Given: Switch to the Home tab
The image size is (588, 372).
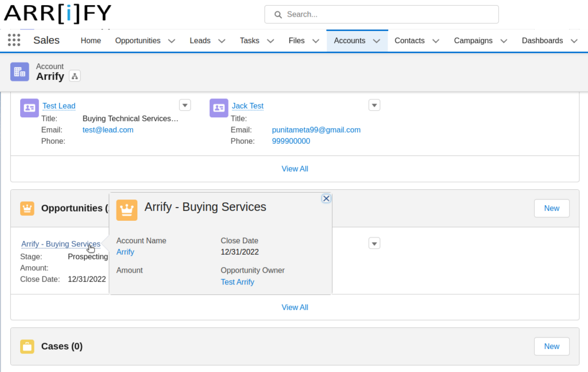Looking at the screenshot, I should pos(91,40).
